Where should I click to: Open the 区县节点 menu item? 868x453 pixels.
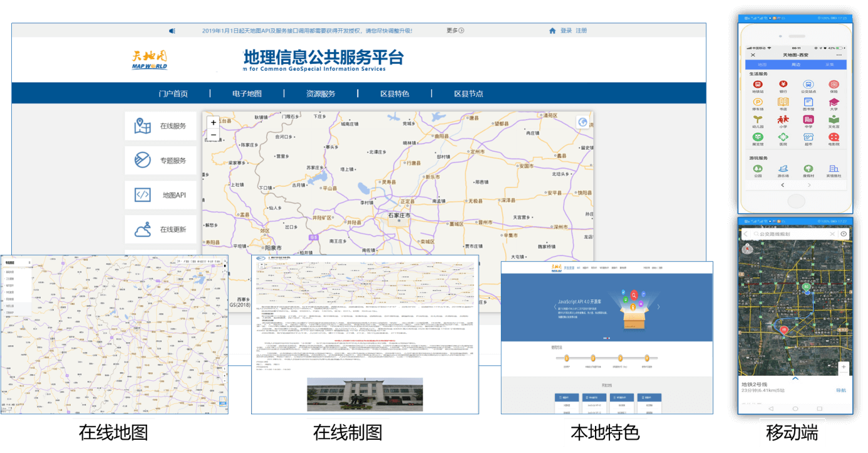point(468,94)
